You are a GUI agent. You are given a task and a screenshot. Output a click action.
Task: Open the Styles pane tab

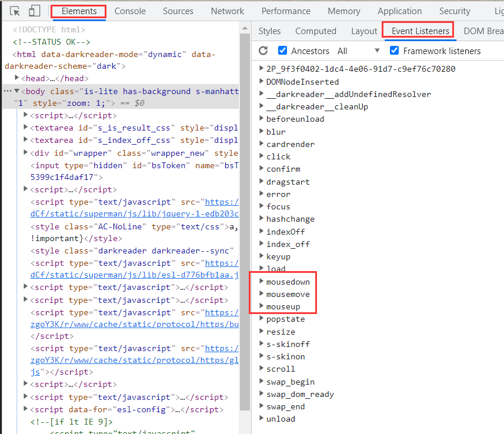269,31
